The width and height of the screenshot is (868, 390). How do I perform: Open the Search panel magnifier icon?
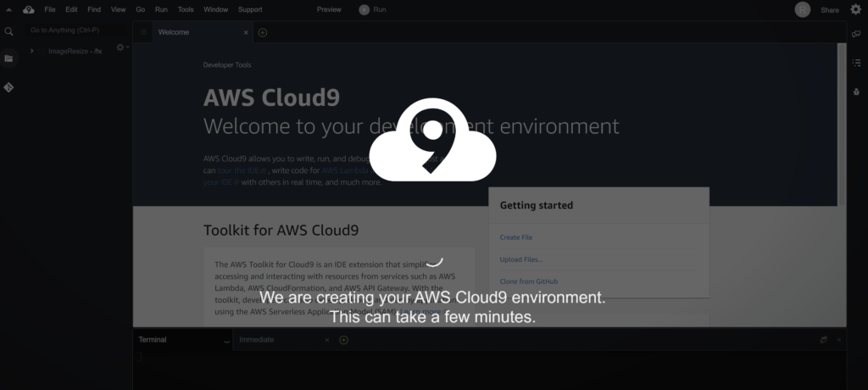click(x=8, y=31)
